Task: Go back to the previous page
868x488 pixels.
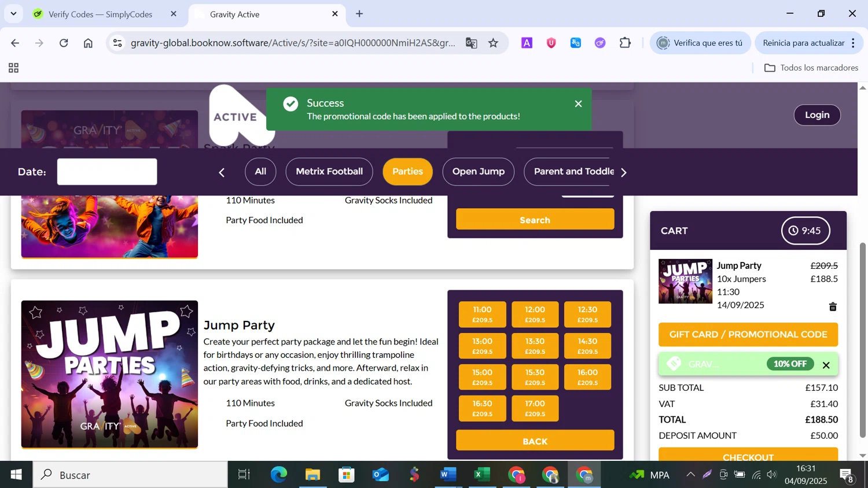Action: click(x=15, y=43)
